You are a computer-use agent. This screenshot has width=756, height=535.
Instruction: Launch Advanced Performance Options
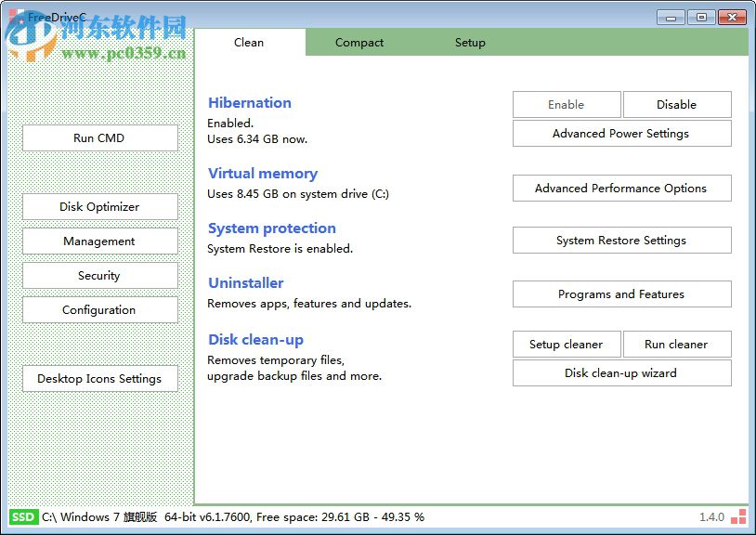pos(621,189)
